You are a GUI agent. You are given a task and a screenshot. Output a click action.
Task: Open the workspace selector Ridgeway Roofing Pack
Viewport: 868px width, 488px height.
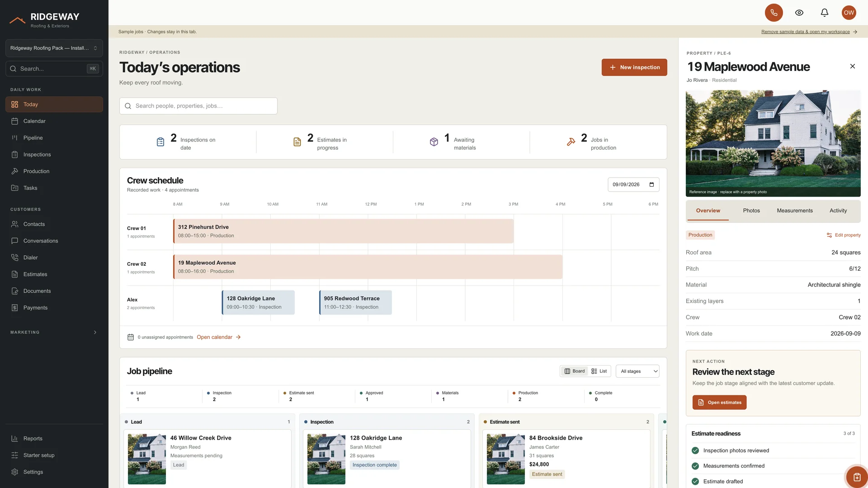coord(54,48)
